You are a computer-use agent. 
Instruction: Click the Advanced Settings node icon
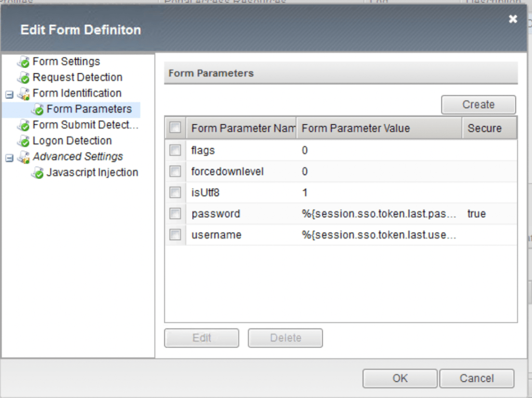coord(24,157)
